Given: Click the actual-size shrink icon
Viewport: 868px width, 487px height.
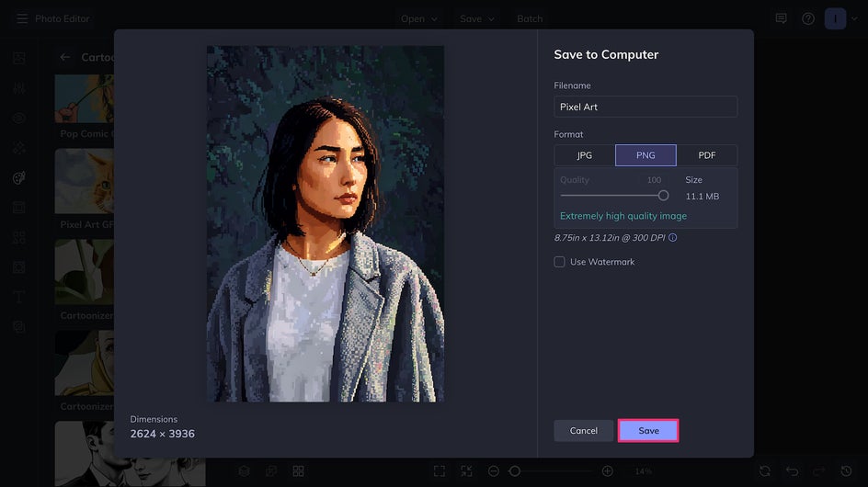Looking at the screenshot, I should pyautogui.click(x=467, y=471).
